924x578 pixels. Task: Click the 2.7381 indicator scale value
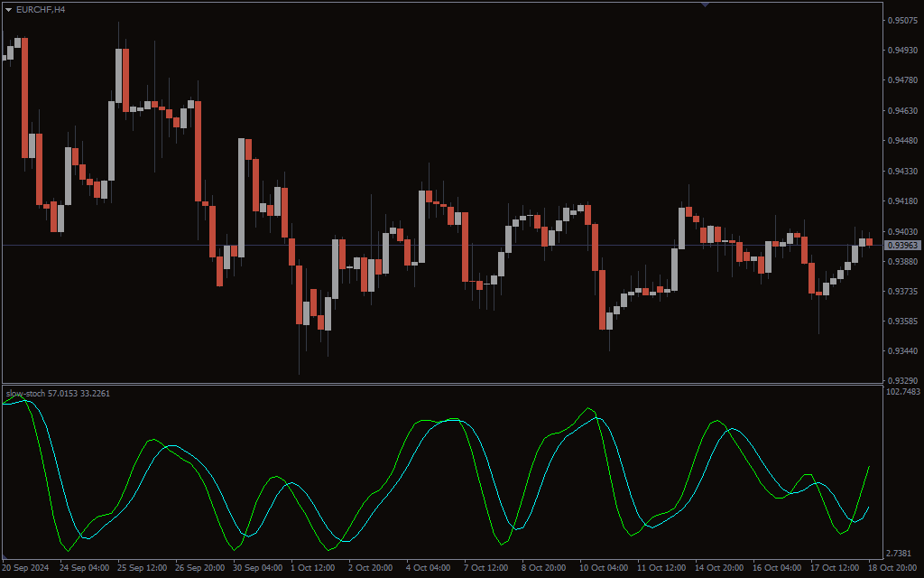(902, 553)
